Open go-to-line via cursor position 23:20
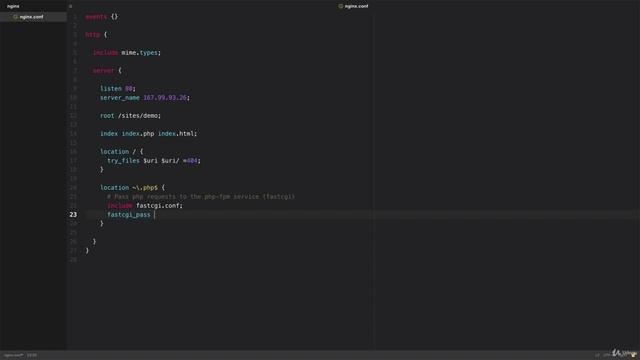Screen dimensions: 640x360 (32, 355)
